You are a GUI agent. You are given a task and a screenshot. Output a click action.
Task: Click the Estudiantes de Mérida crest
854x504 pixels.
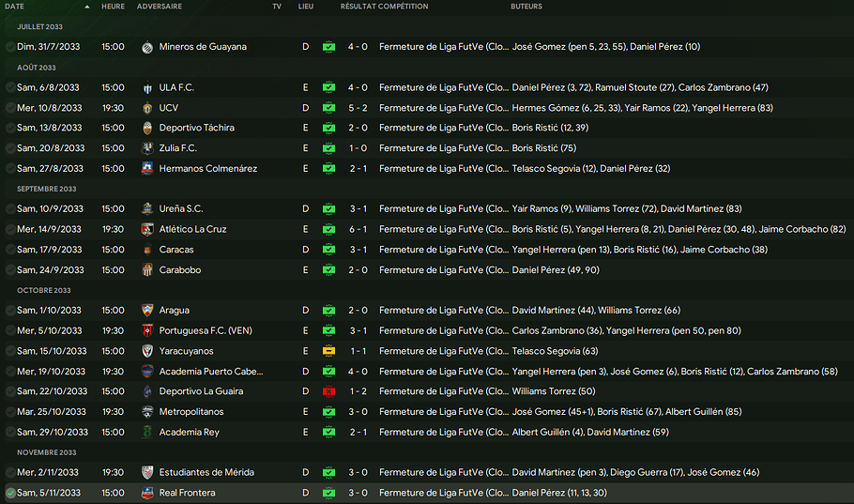146,473
